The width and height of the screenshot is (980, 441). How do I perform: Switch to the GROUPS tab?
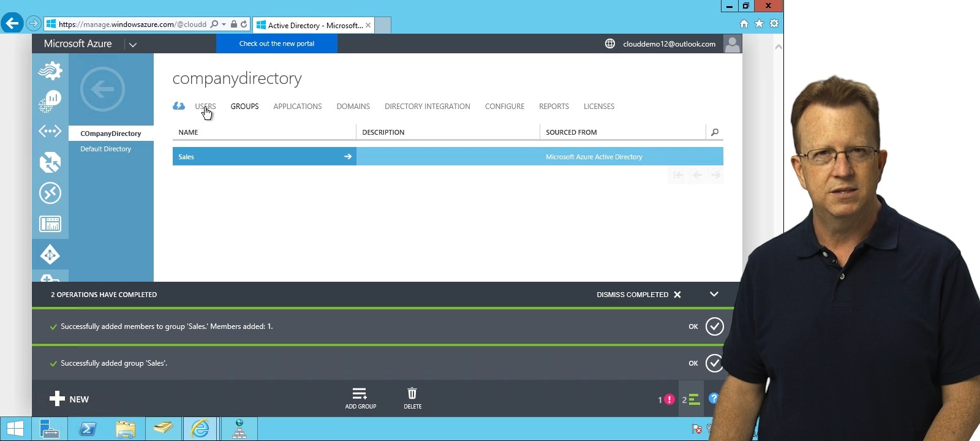(244, 107)
